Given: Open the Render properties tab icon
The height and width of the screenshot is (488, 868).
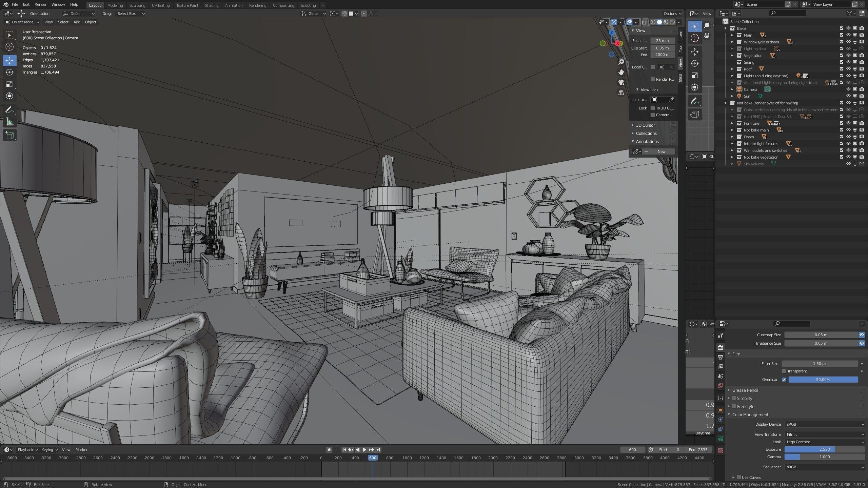Looking at the screenshot, I should tap(721, 347).
